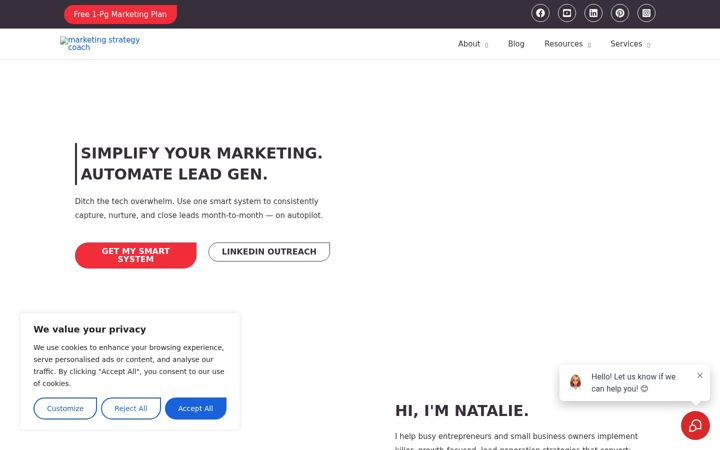Click the 'I help busy entrepreneurs' paragraph
720x450 pixels.
pyautogui.click(x=516, y=442)
